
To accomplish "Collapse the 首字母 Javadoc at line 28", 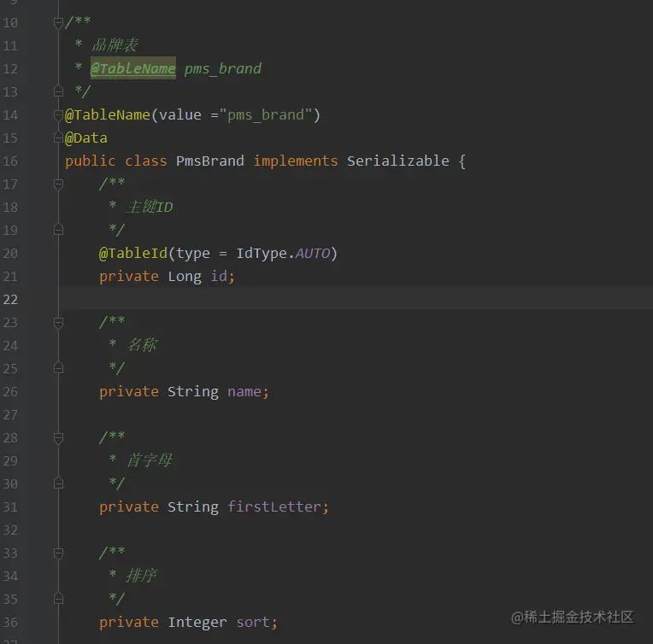I will [58, 438].
